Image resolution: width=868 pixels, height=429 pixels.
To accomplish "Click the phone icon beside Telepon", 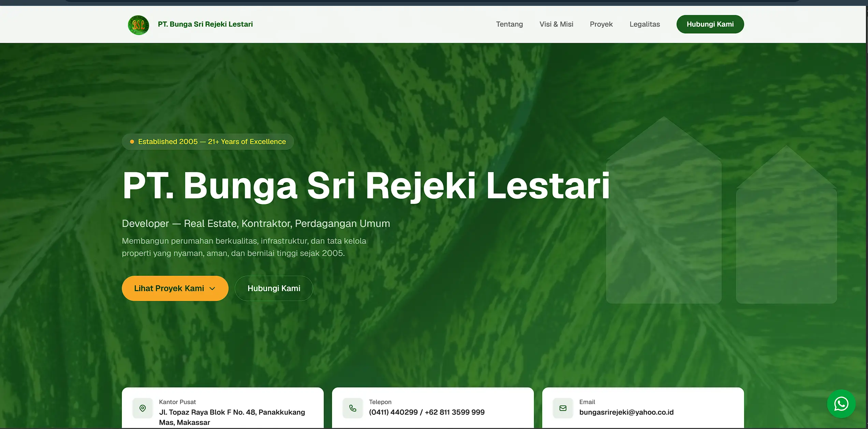I will pyautogui.click(x=353, y=408).
